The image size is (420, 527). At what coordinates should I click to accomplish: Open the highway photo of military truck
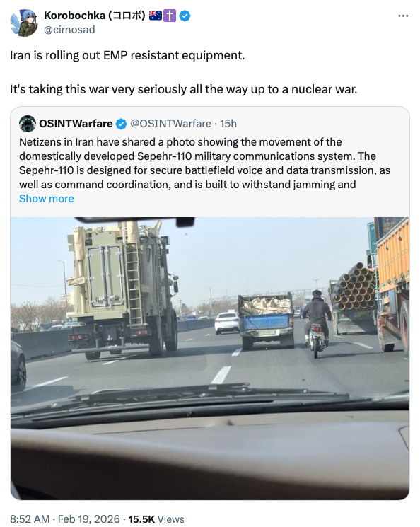[x=210, y=358]
